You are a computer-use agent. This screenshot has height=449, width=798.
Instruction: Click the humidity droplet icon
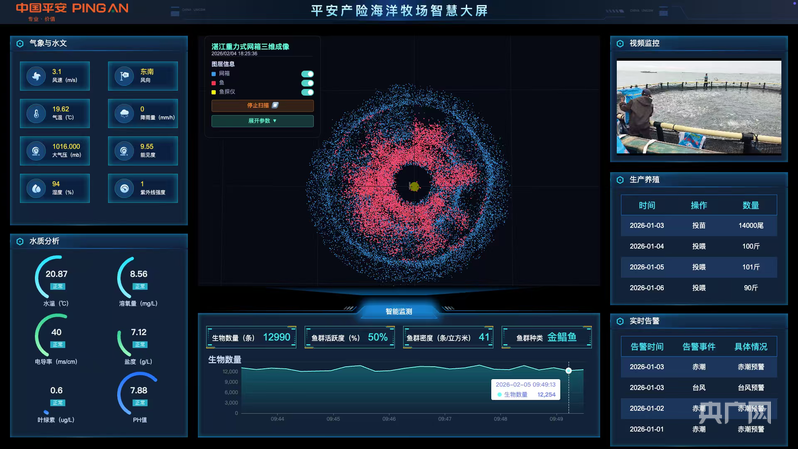pos(36,188)
